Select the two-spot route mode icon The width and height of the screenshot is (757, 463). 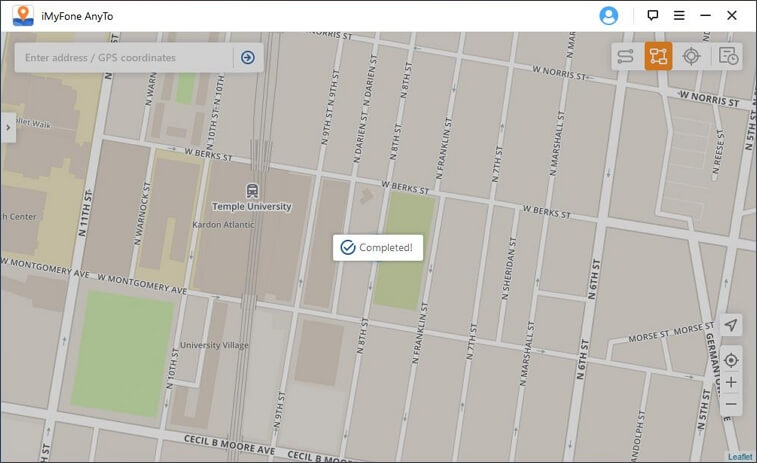pos(625,56)
